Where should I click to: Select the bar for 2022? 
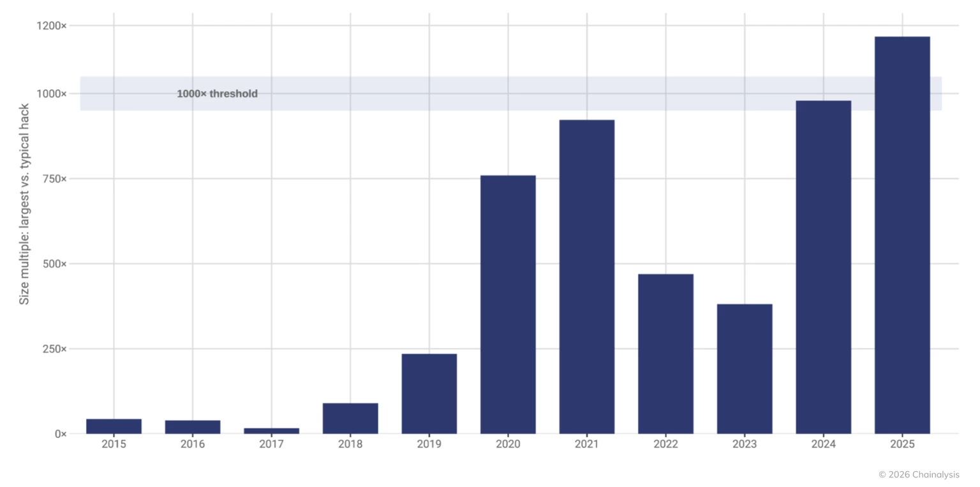[x=666, y=354]
